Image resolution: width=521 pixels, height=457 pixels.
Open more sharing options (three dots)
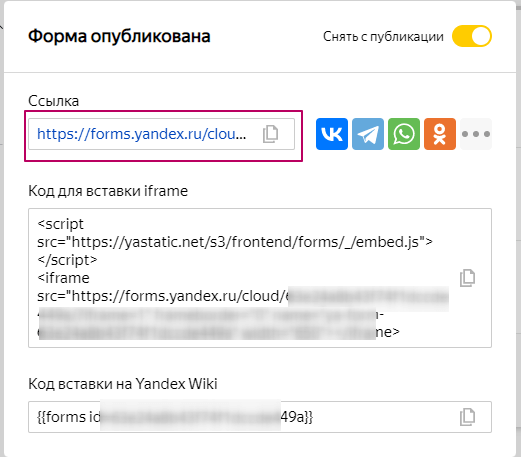pyautogui.click(x=476, y=134)
